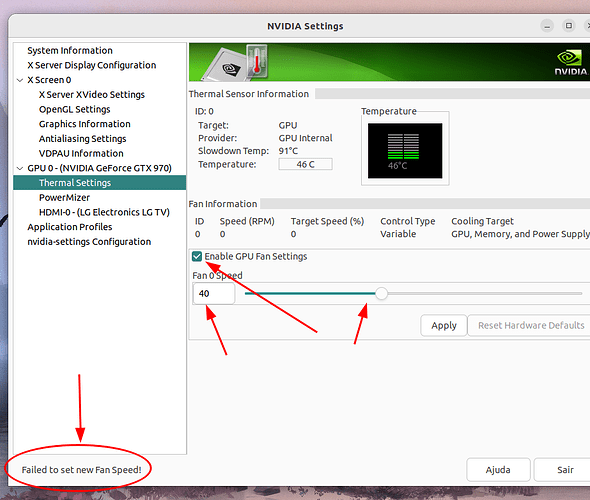Open System Information page
Screen dimensions: 590x500
70,50
